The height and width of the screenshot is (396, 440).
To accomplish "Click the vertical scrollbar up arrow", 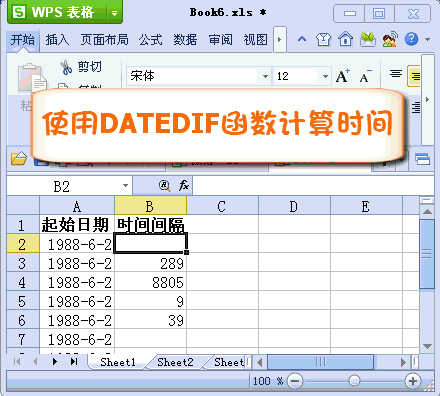I will point(427,211).
